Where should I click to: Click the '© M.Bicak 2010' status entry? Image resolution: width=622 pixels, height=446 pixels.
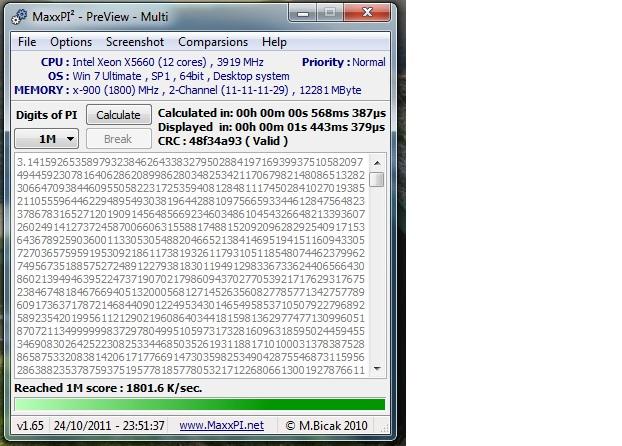(x=326, y=425)
